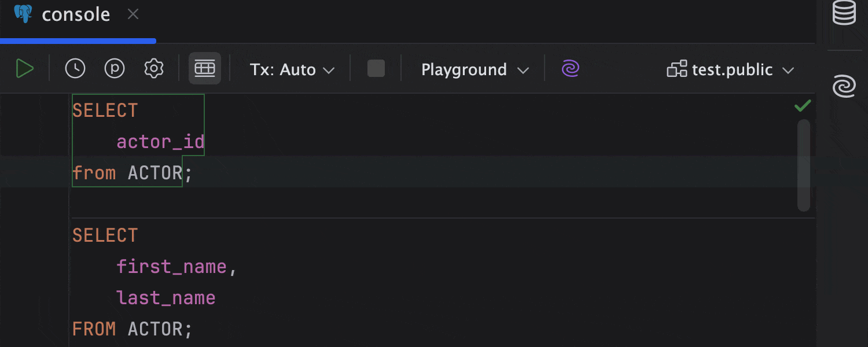Screen dimensions: 868x347
Task: Toggle the In-Editor Results table view
Action: tap(205, 68)
